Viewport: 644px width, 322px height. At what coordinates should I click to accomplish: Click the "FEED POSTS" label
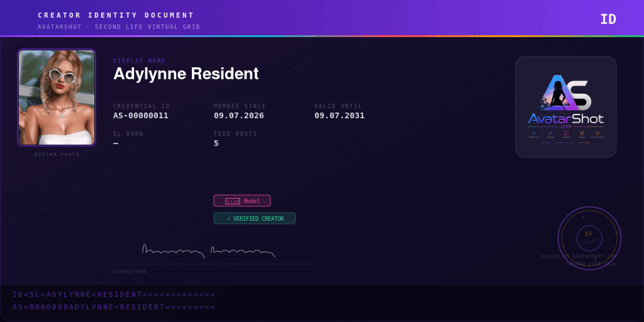coord(235,134)
